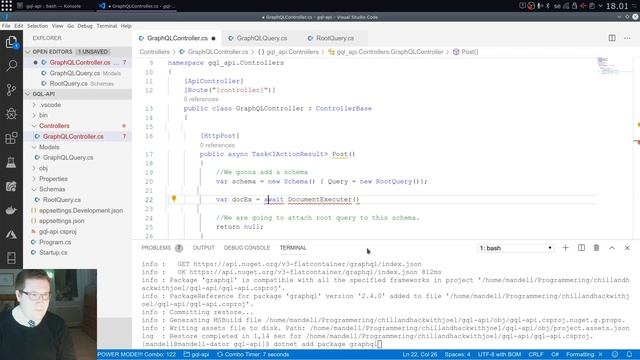Open Program.cs in the explorer

click(x=55, y=242)
